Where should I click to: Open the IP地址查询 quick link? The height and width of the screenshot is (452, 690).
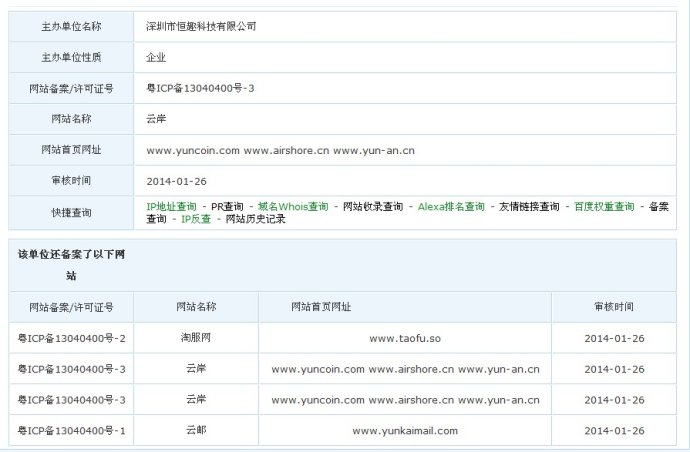pos(171,207)
